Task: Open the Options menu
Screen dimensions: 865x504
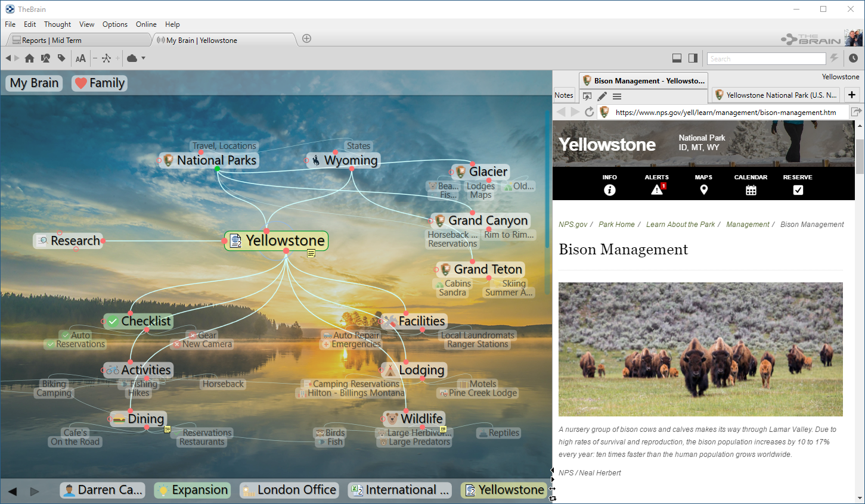Action: (115, 24)
